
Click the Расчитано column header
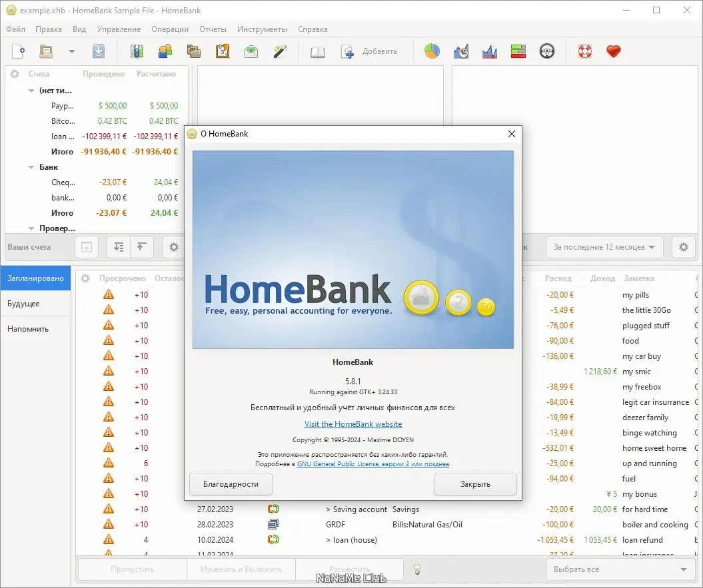[156, 74]
